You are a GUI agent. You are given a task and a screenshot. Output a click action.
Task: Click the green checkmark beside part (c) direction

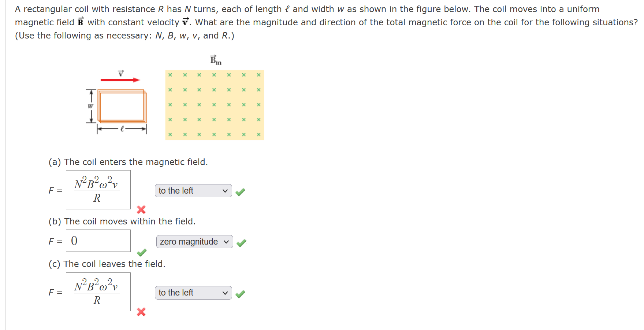241,293
